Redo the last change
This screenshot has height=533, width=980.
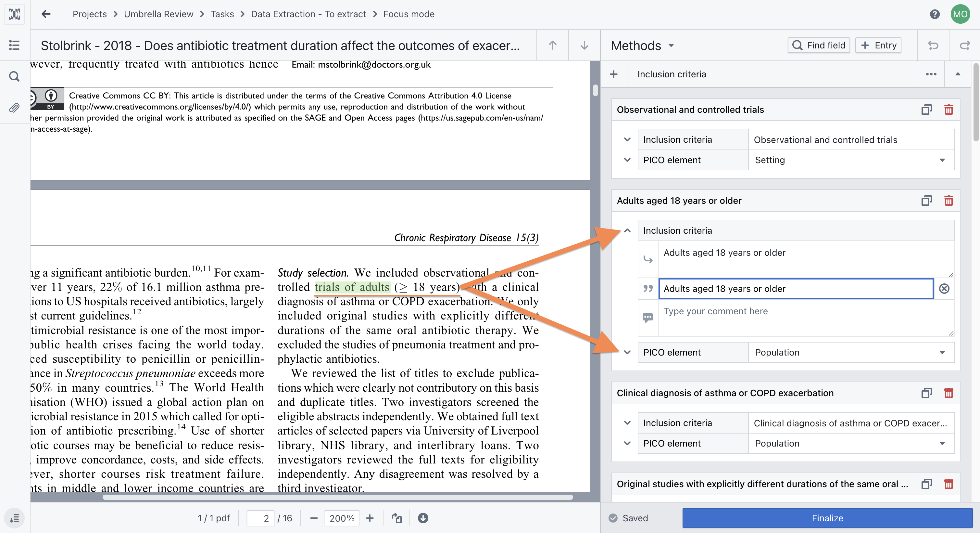[965, 45]
